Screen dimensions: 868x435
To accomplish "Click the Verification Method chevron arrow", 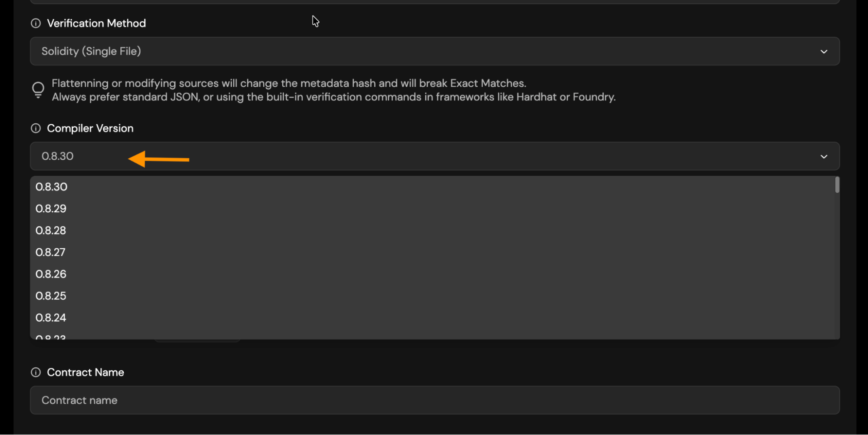I will click(824, 52).
